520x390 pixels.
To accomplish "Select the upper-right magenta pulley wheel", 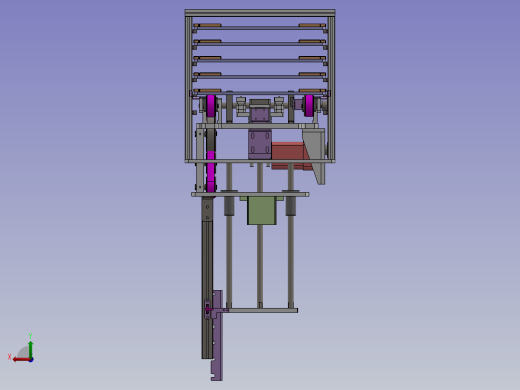I will click(x=309, y=106).
